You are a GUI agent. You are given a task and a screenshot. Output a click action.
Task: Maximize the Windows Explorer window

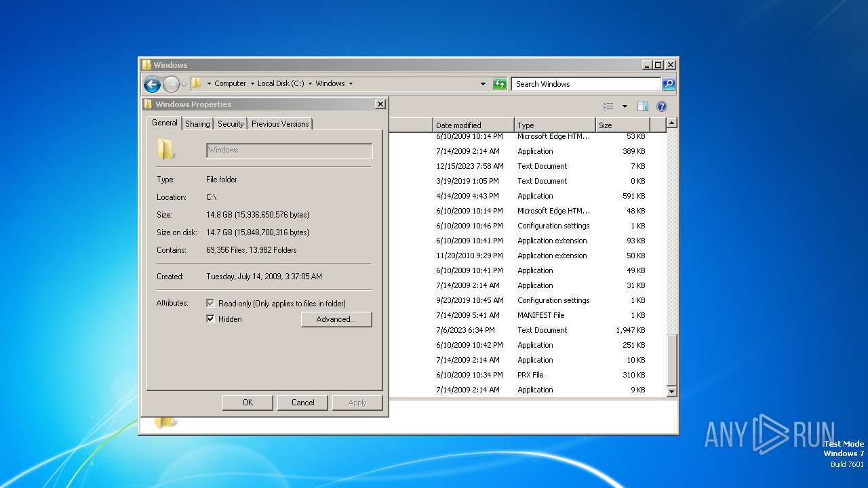tap(658, 65)
